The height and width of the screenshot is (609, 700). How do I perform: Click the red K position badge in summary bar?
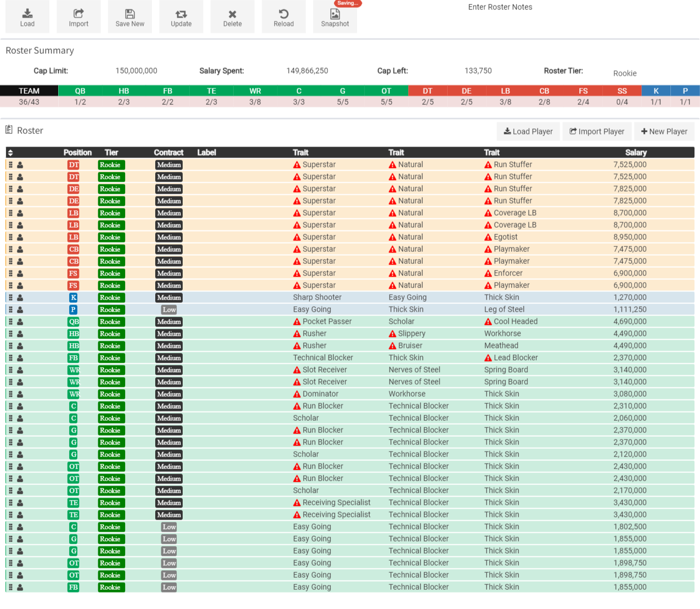click(x=656, y=91)
